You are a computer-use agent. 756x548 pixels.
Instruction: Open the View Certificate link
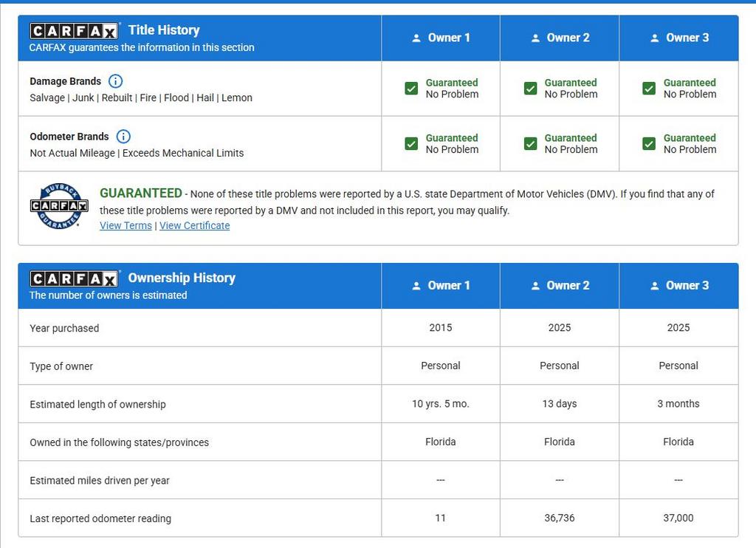[194, 226]
